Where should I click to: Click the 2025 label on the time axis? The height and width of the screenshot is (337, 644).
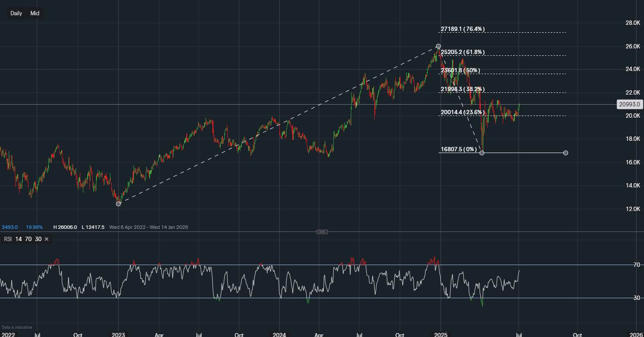[x=442, y=334]
